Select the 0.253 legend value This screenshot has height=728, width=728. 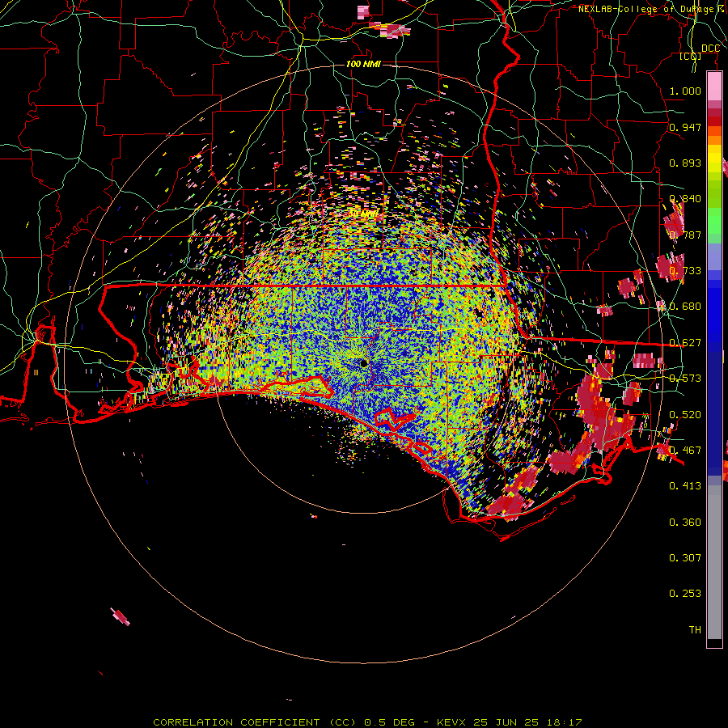(685, 594)
